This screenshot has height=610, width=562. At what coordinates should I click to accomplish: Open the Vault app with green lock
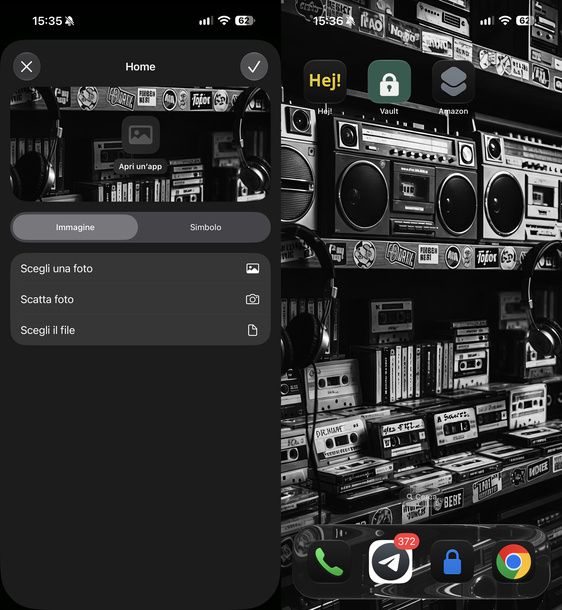tap(389, 81)
